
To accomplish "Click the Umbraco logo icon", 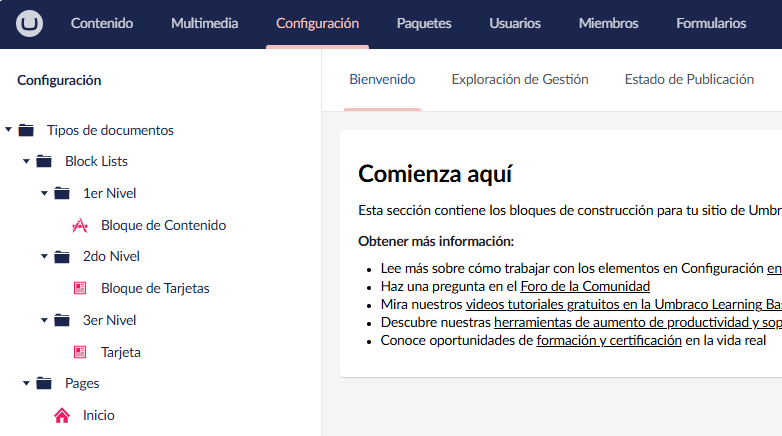I will pos(29,23).
